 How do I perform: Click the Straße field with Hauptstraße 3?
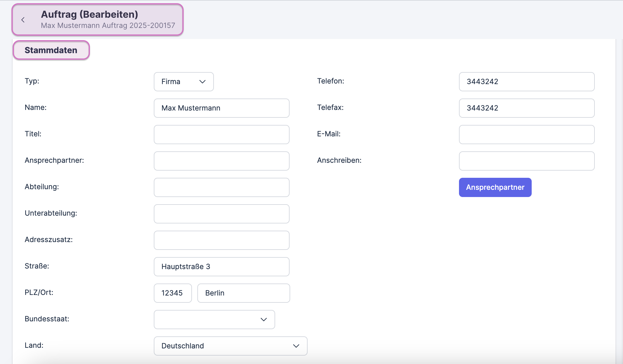[x=221, y=267]
